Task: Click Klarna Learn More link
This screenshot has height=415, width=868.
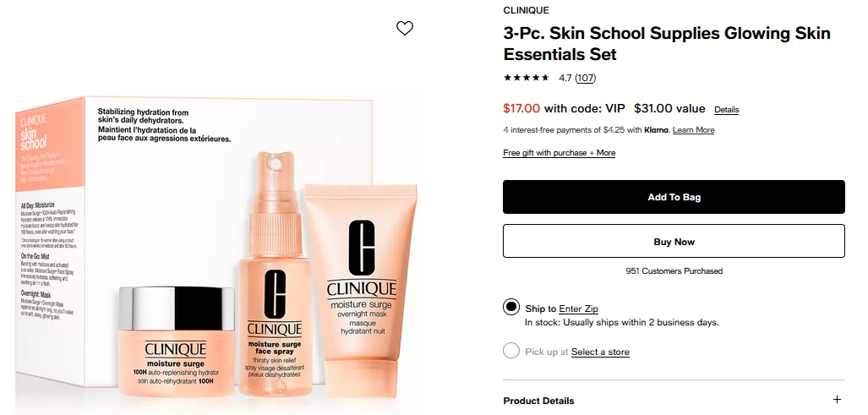Action: 694,130
